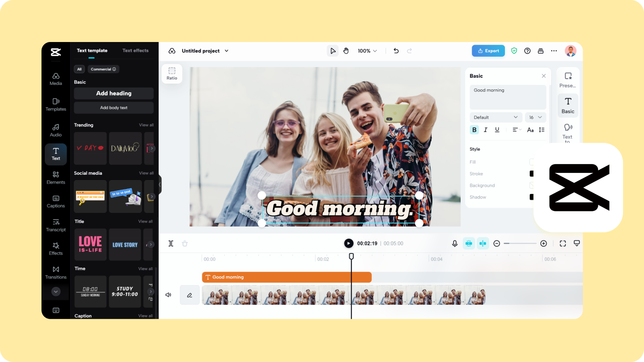Click View all next to Social media

click(x=146, y=173)
